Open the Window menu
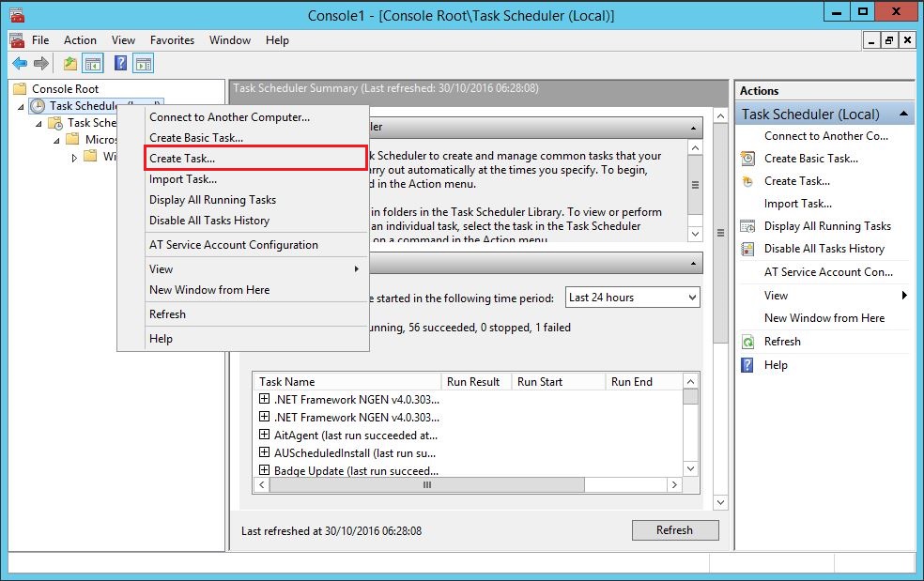924x581 pixels. pos(230,40)
